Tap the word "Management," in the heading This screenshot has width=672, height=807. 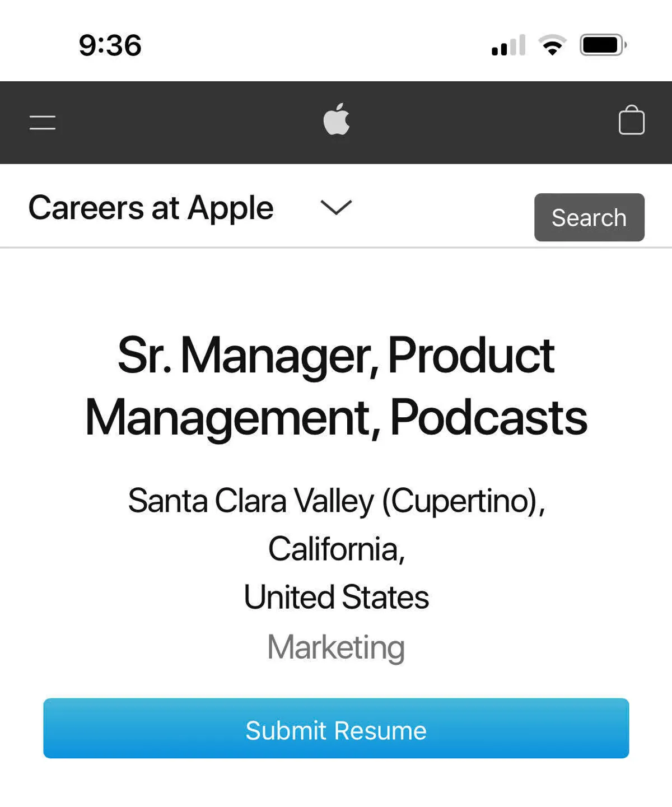coord(233,417)
